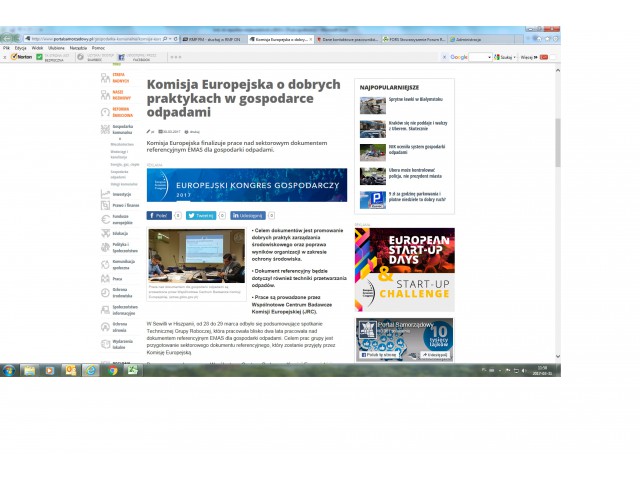
Task: Share article with Facebook Polub button
Action: coord(159,215)
